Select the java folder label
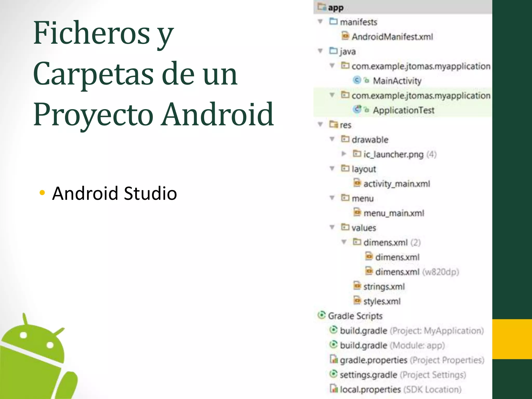 (x=348, y=52)
